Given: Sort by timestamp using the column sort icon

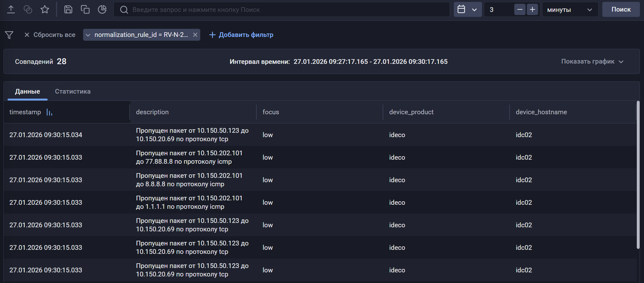Looking at the screenshot, I should pos(49,112).
